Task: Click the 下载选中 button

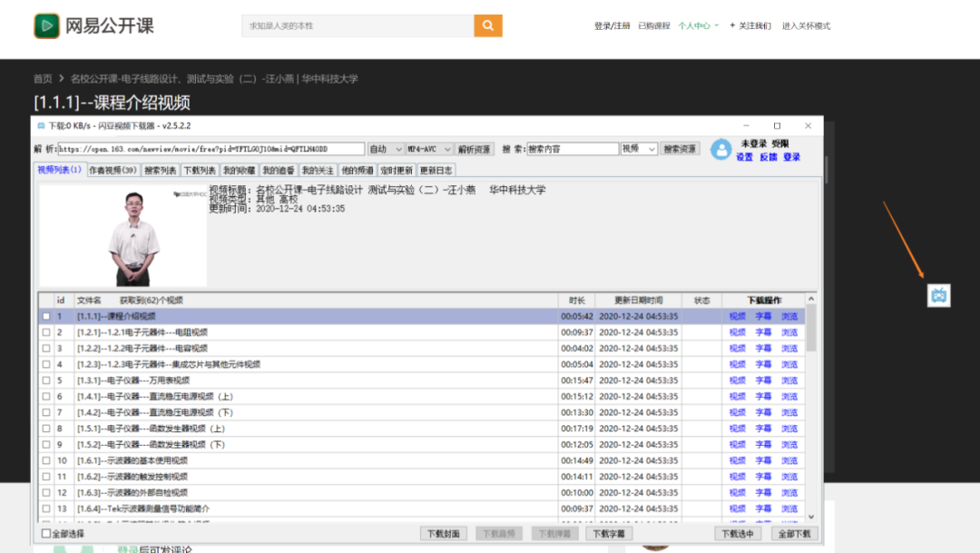Action: click(738, 534)
